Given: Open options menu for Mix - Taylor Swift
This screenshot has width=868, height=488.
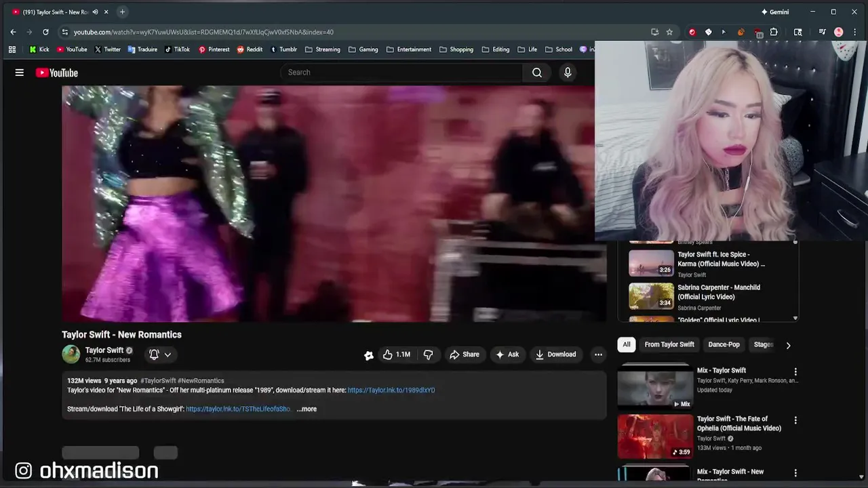Looking at the screenshot, I should (795, 371).
